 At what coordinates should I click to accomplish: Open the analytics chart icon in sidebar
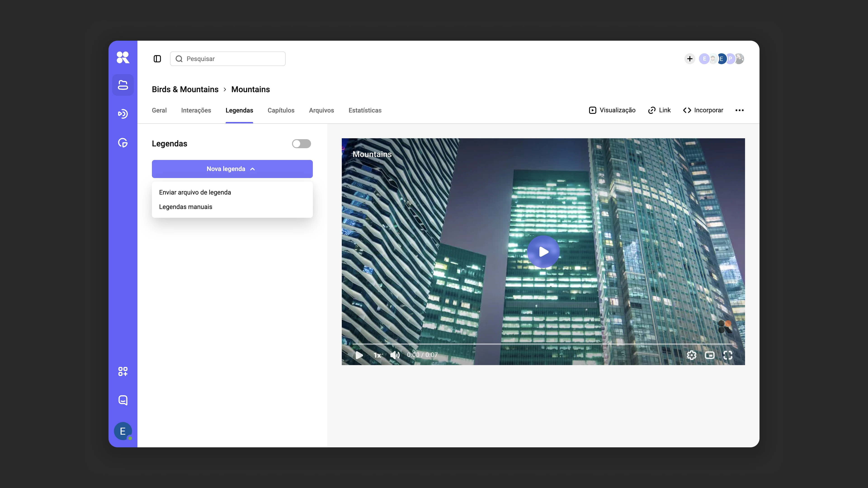123,143
